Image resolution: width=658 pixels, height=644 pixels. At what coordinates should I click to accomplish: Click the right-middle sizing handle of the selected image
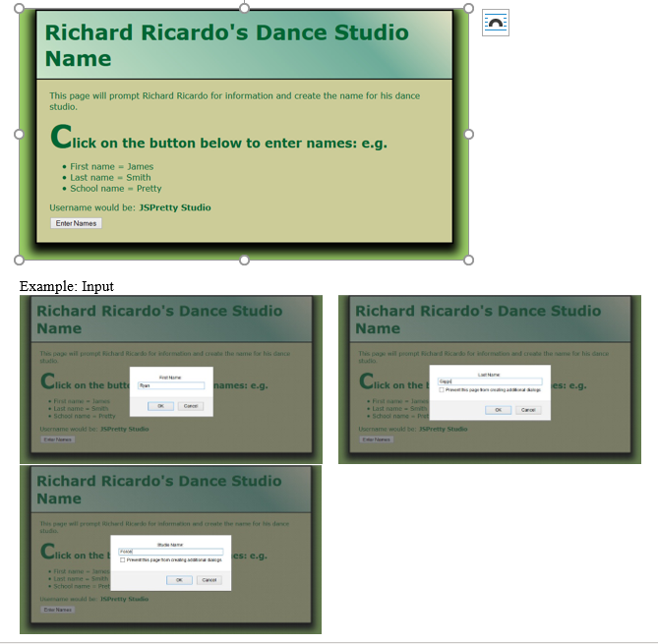(x=469, y=135)
